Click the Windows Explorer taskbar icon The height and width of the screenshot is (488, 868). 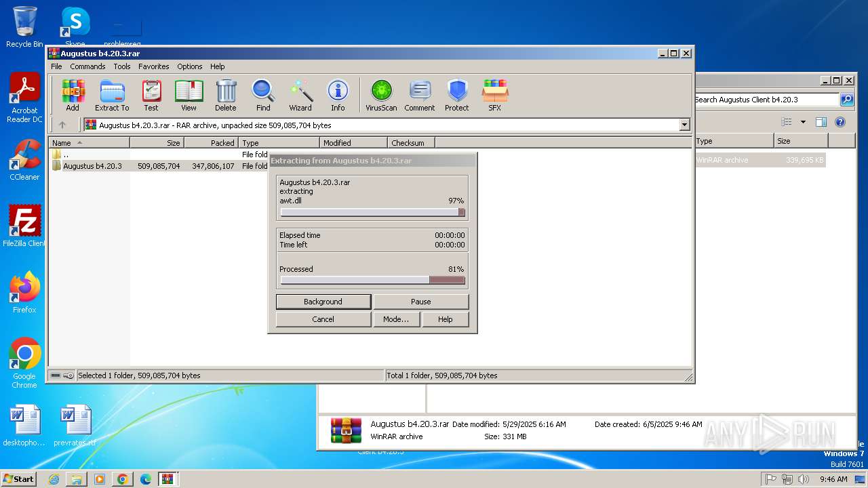tap(77, 479)
